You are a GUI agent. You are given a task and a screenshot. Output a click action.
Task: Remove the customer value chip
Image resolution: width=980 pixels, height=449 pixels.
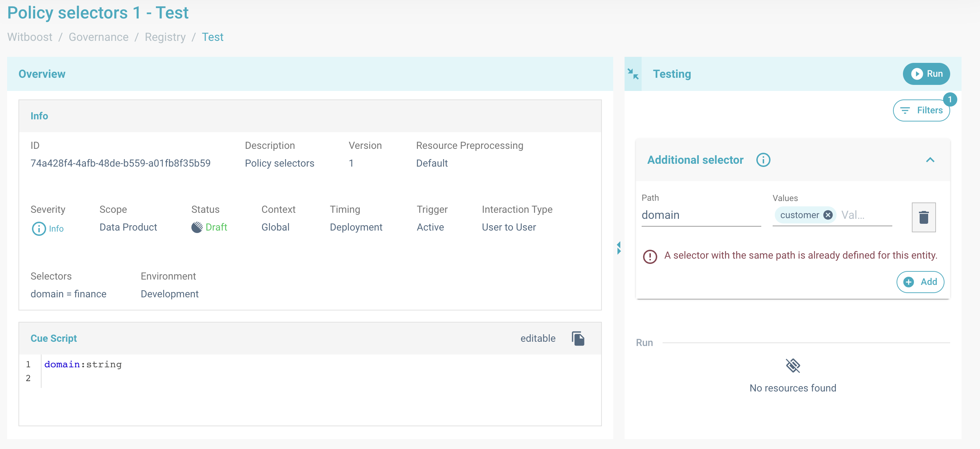coord(828,215)
